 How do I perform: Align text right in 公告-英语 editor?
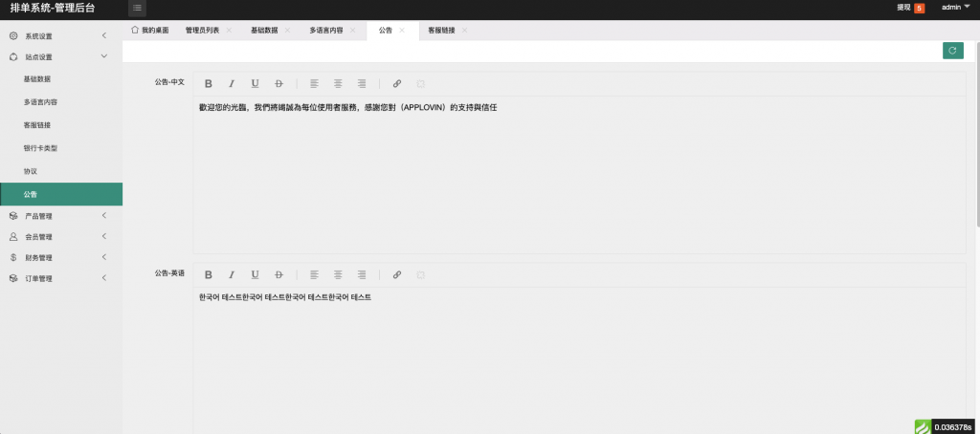[361, 274]
